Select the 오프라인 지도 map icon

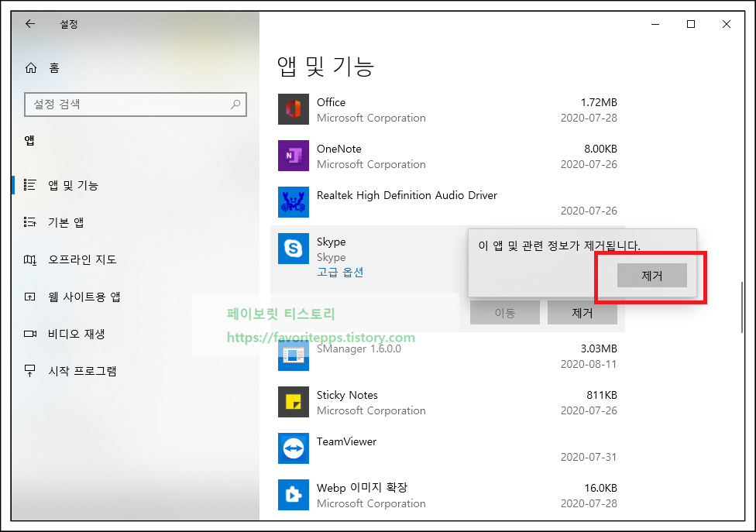tap(30, 259)
